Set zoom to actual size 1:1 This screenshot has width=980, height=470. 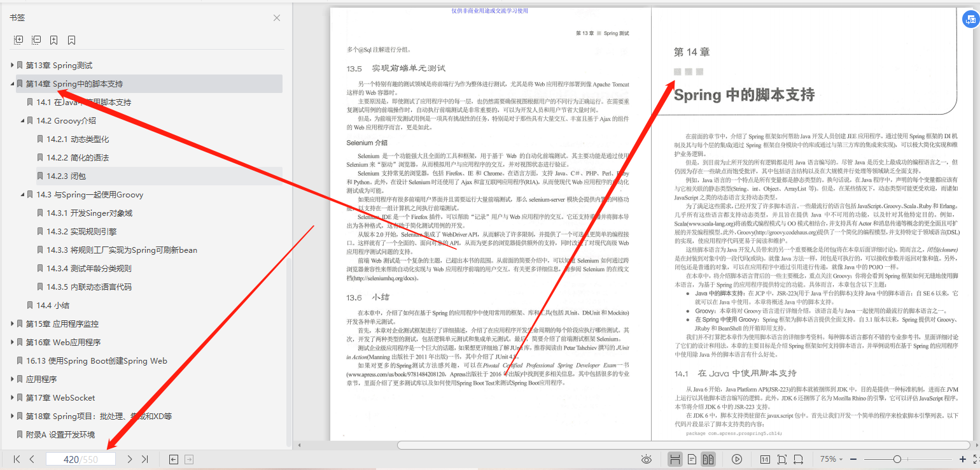pos(765,459)
